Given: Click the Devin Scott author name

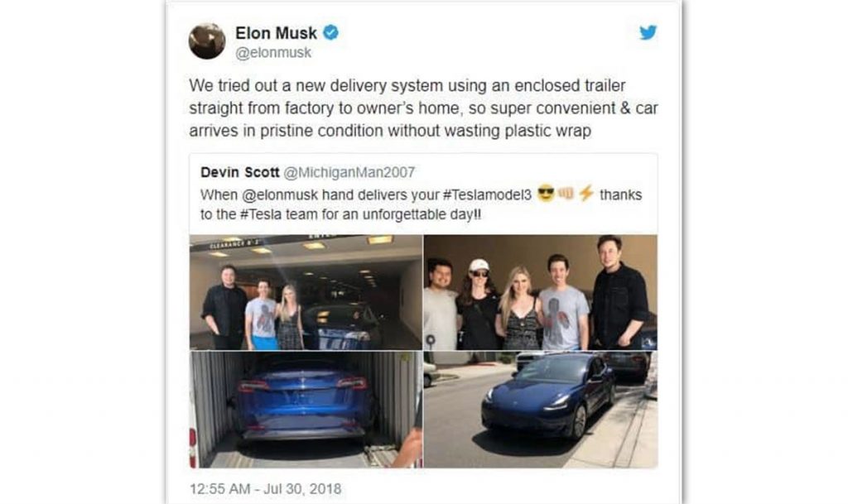Looking at the screenshot, I should click(x=239, y=172).
